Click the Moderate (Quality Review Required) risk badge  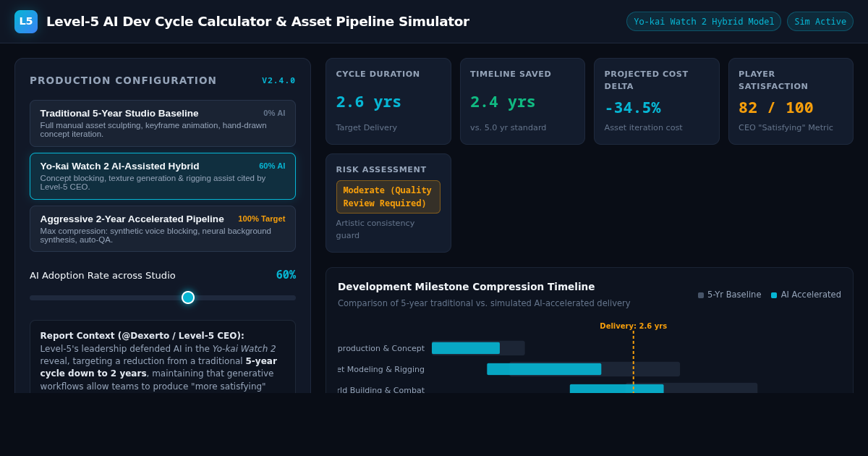point(388,197)
